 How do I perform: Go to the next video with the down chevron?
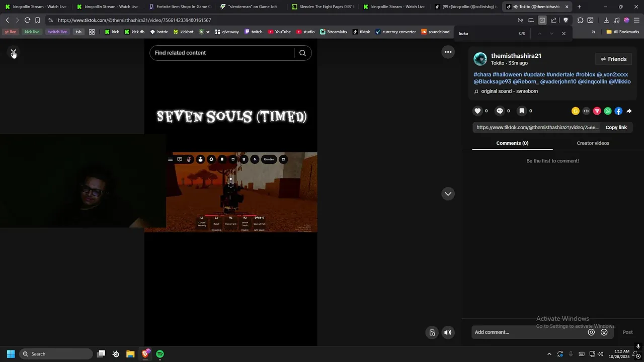click(x=448, y=194)
